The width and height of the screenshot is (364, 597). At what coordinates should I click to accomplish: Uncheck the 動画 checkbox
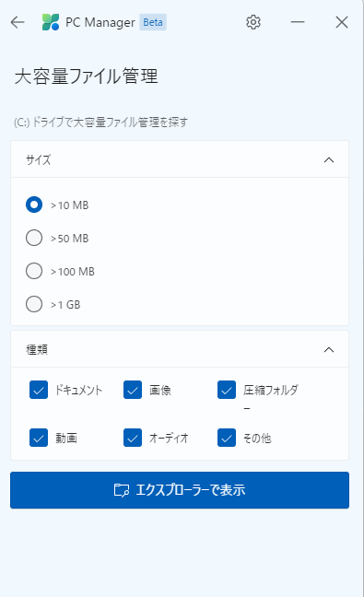39,438
